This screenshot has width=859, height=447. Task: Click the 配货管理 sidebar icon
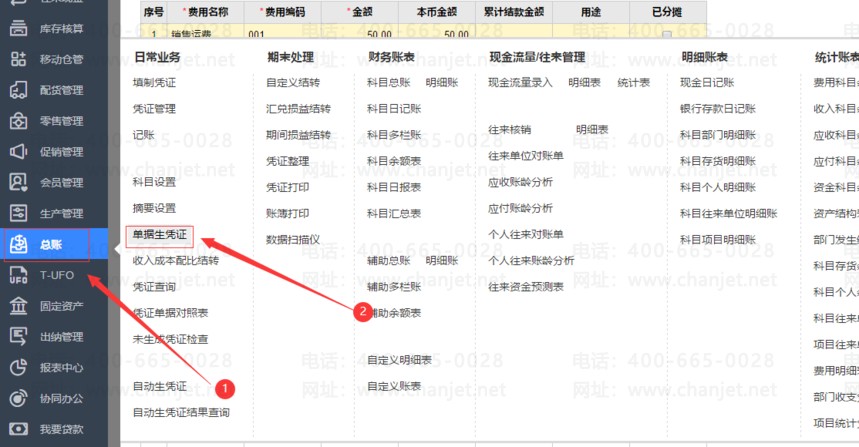click(x=18, y=90)
